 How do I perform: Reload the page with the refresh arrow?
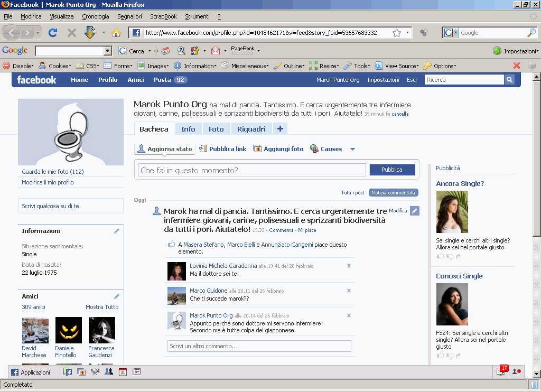pos(53,33)
